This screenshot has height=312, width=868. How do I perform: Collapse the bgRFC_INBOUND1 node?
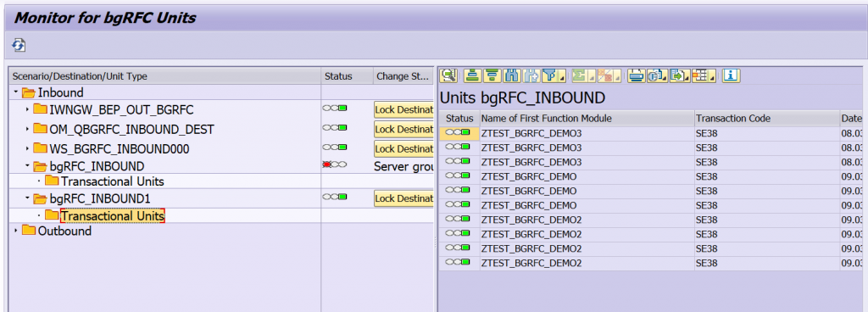coord(27,198)
